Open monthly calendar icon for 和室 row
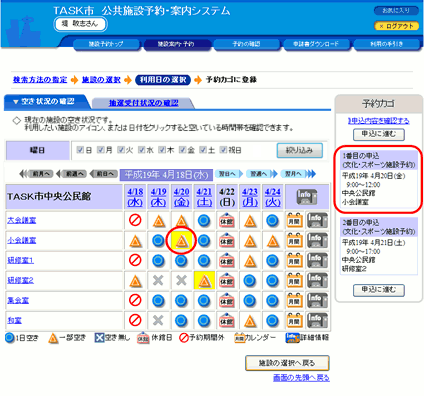The width and height of the screenshot is (424, 396). (294, 321)
